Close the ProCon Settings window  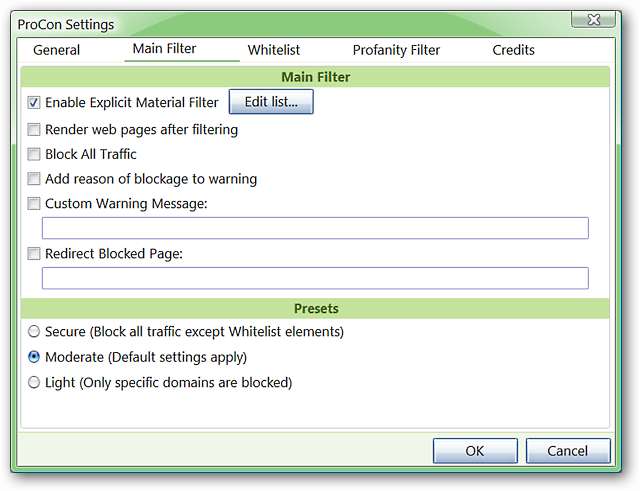593,19
